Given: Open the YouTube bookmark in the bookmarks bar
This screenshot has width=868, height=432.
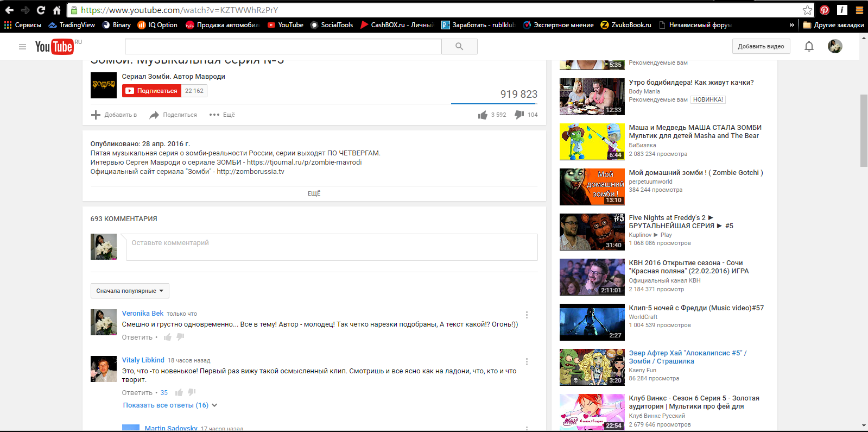Looking at the screenshot, I should pyautogui.click(x=286, y=25).
